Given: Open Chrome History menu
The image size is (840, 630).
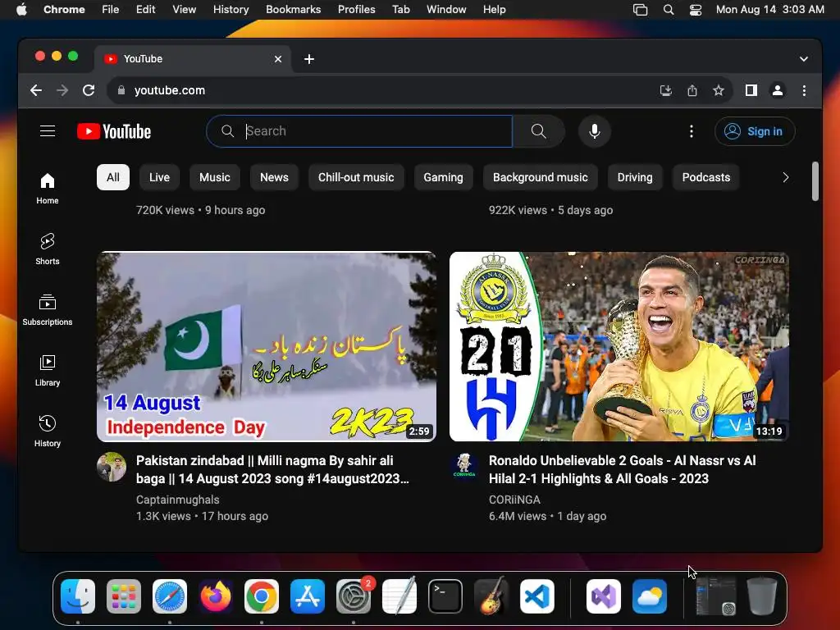Looking at the screenshot, I should click(x=231, y=10).
